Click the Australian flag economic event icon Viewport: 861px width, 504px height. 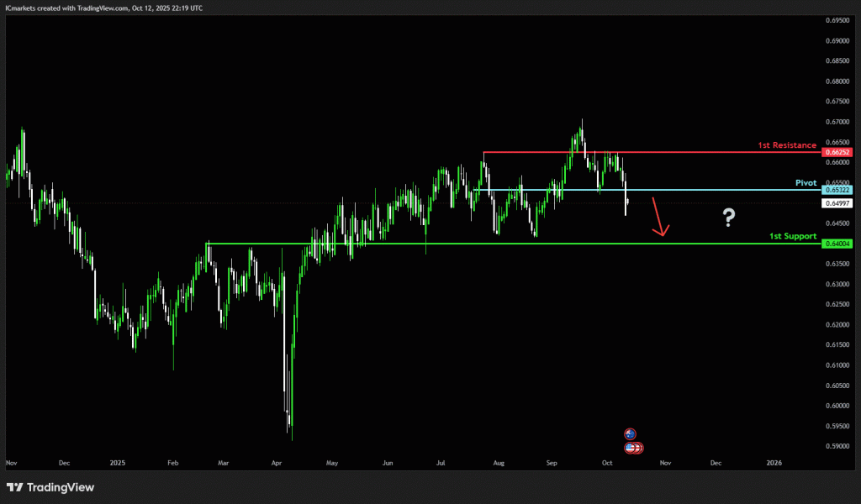[x=630, y=433]
